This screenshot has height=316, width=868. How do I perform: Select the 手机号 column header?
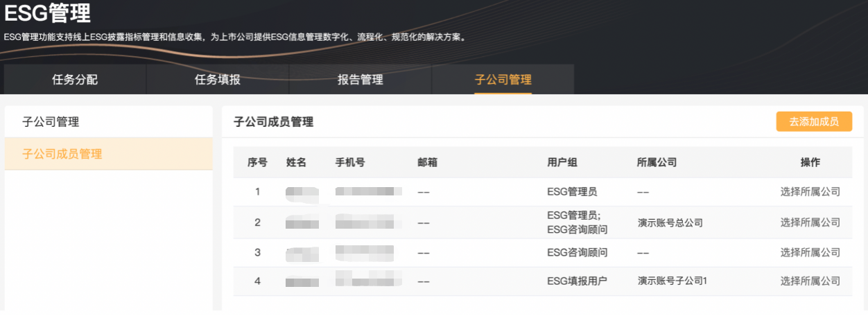pos(350,163)
